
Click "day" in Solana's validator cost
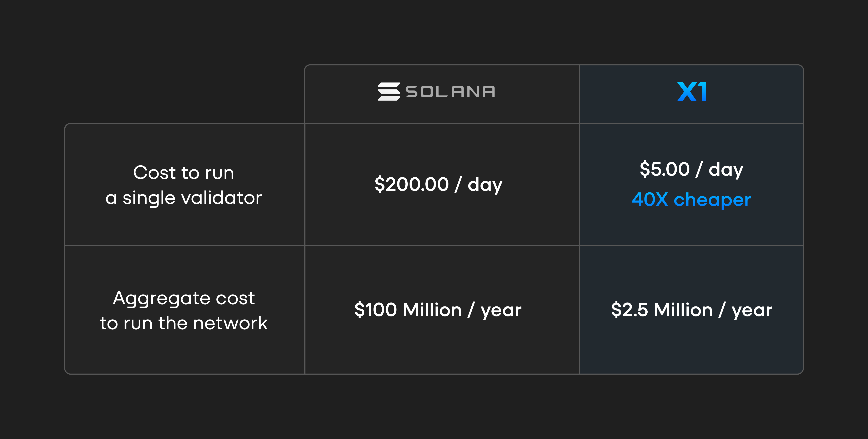[485, 185]
